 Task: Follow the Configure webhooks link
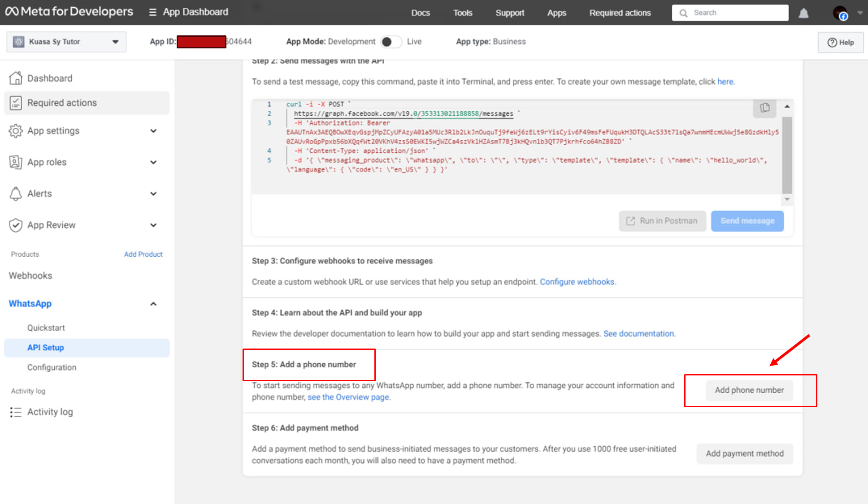577,282
